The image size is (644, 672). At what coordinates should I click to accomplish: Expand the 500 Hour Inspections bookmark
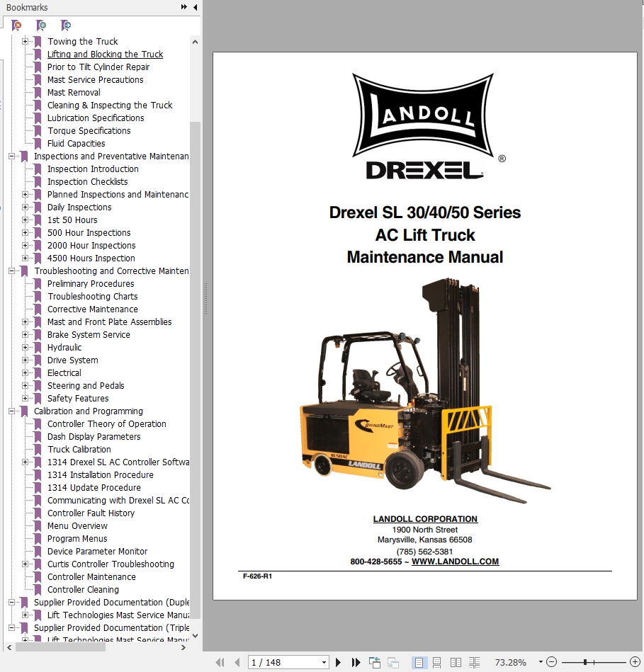[25, 233]
